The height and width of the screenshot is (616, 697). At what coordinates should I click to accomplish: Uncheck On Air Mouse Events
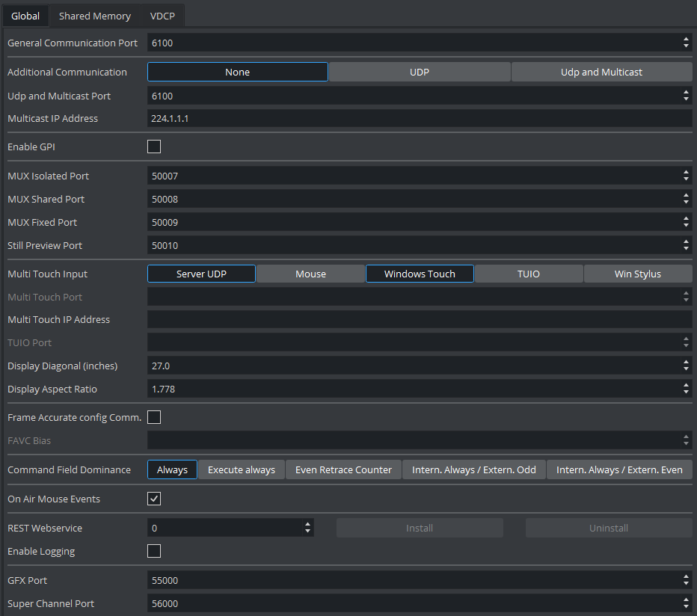pos(154,499)
